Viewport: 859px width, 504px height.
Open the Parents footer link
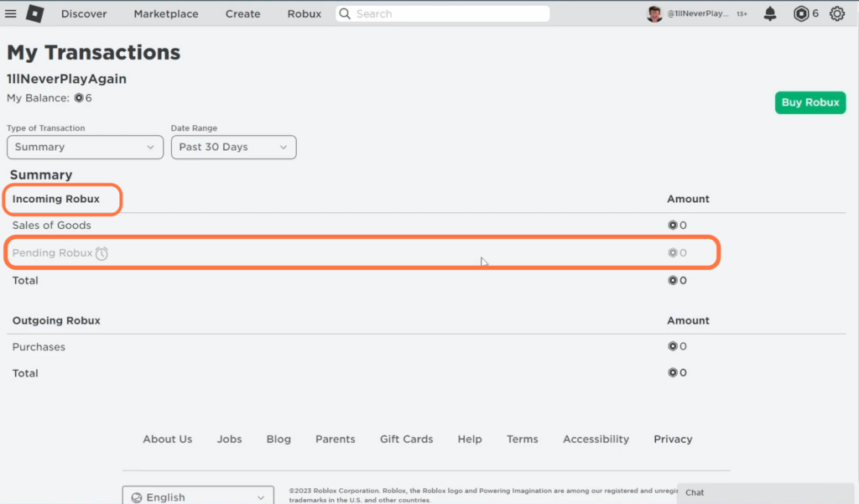[336, 439]
